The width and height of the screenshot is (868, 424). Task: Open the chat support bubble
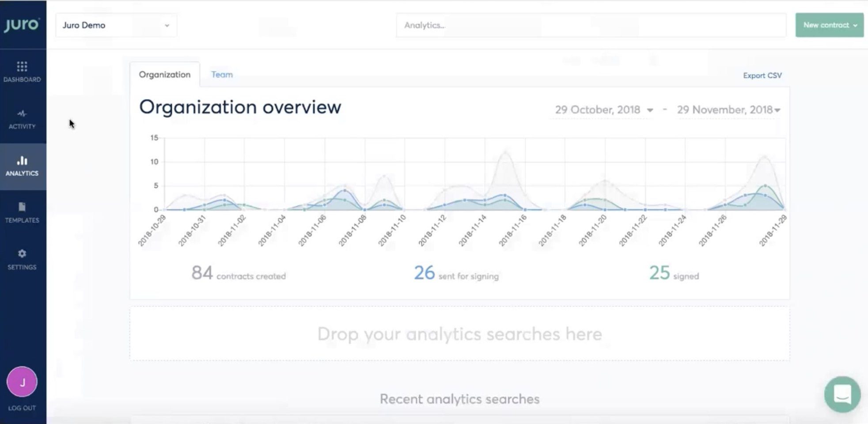(842, 394)
